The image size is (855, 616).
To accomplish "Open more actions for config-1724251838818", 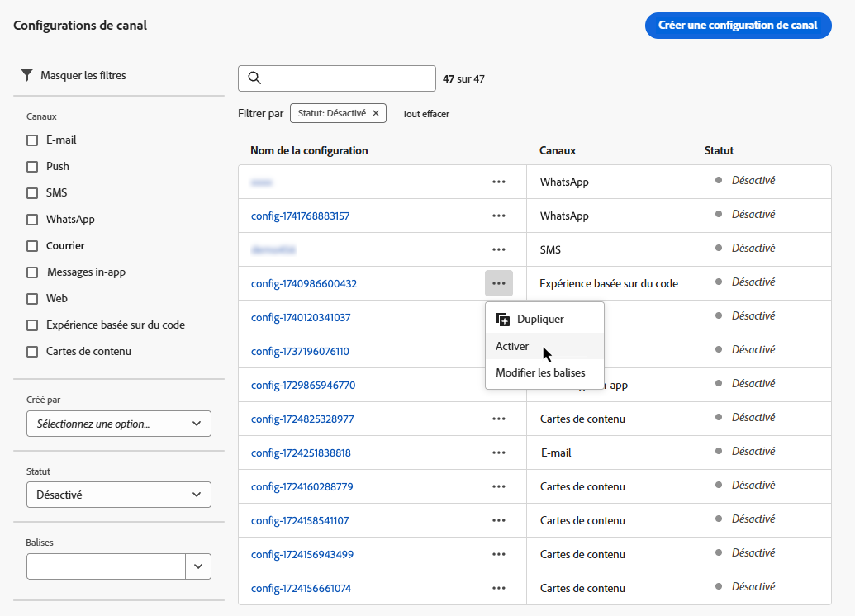I will point(498,453).
